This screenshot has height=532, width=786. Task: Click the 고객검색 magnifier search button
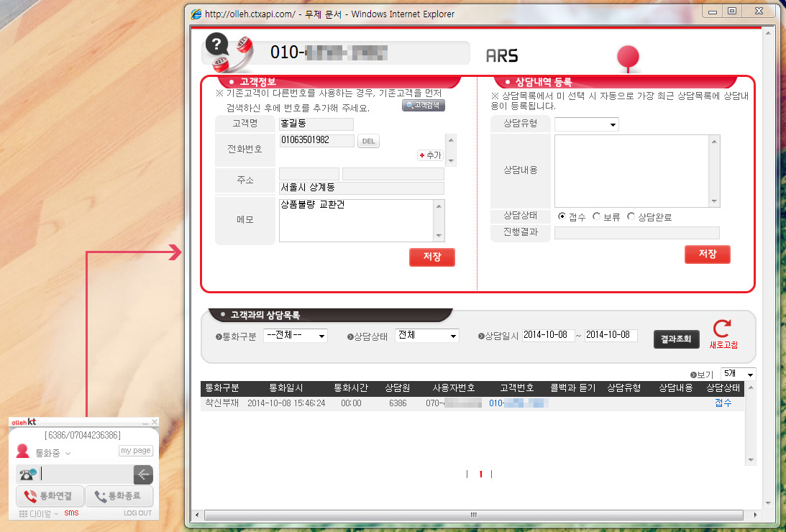[424, 106]
